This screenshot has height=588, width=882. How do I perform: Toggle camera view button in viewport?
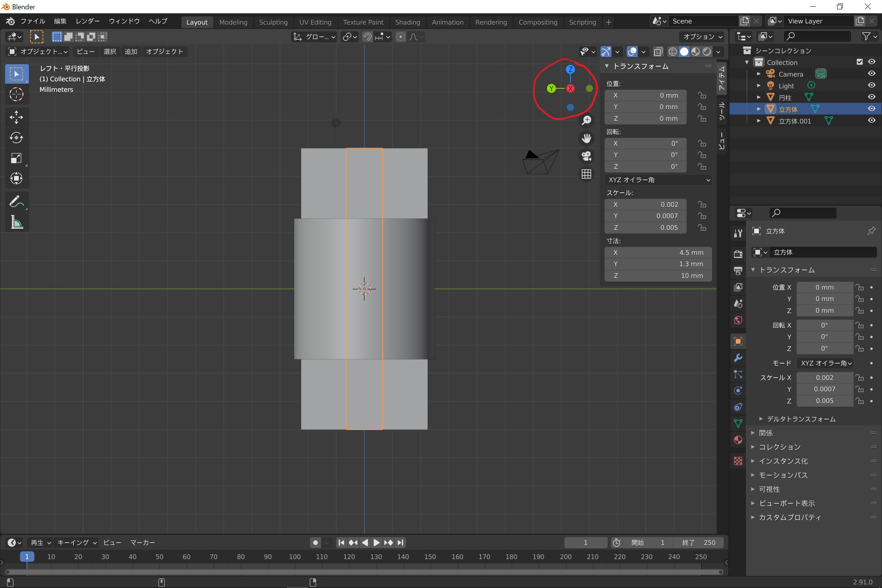click(x=586, y=156)
